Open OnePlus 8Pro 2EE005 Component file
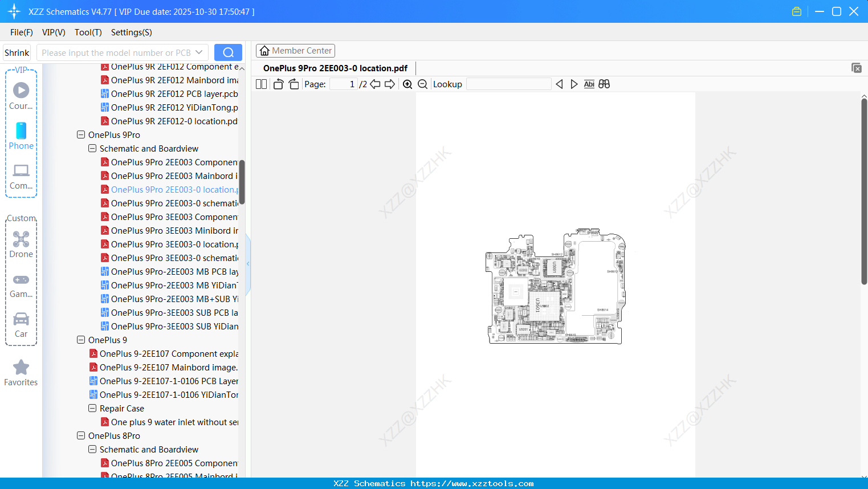The height and width of the screenshot is (489, 868). [x=170, y=463]
